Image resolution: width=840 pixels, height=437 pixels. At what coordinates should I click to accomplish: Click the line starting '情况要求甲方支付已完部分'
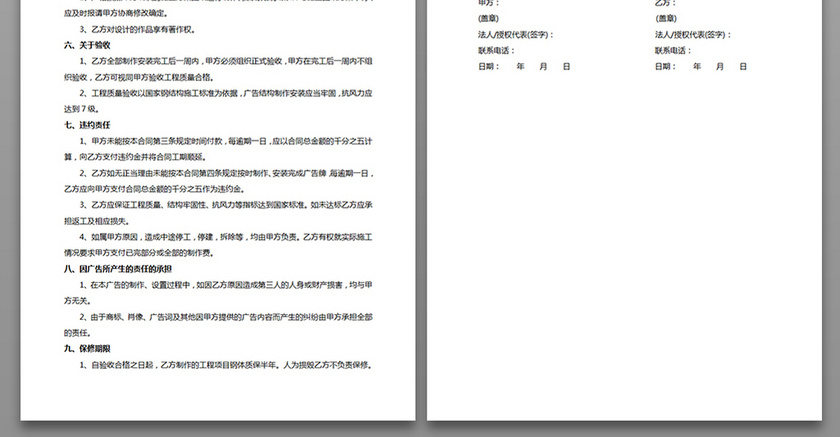(x=139, y=253)
